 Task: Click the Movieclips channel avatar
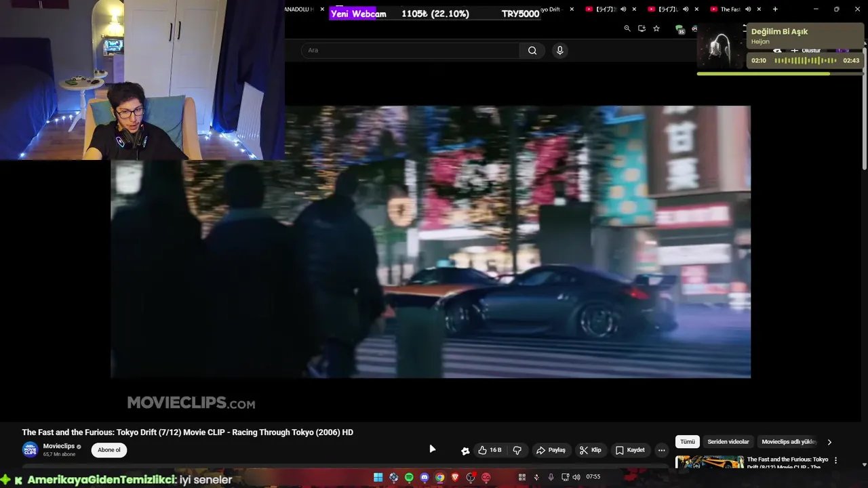point(30,449)
